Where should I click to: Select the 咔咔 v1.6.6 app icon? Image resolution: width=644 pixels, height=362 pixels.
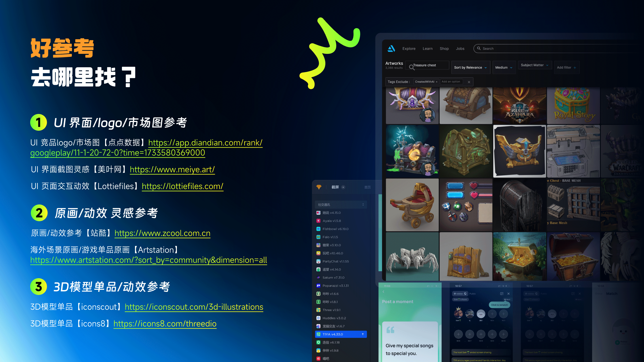click(318, 294)
